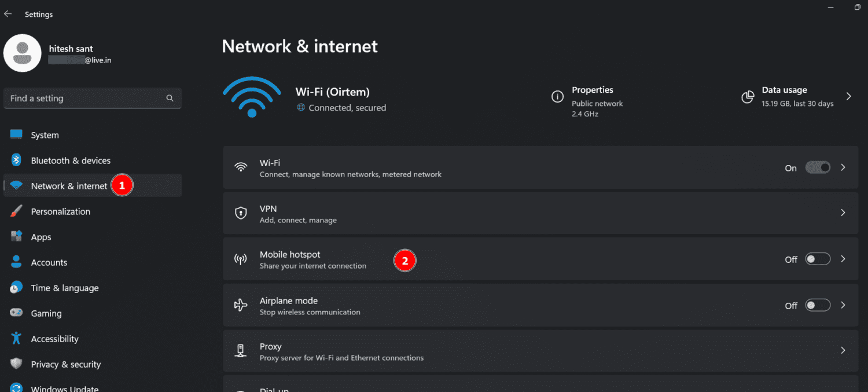The image size is (868, 392).
Task: Click the Bluetooth & devices icon
Action: pos(17,160)
